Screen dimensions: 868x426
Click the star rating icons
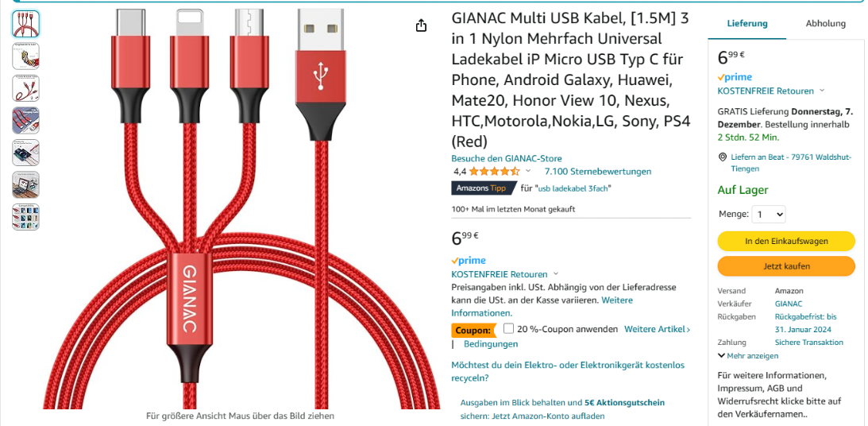point(495,171)
